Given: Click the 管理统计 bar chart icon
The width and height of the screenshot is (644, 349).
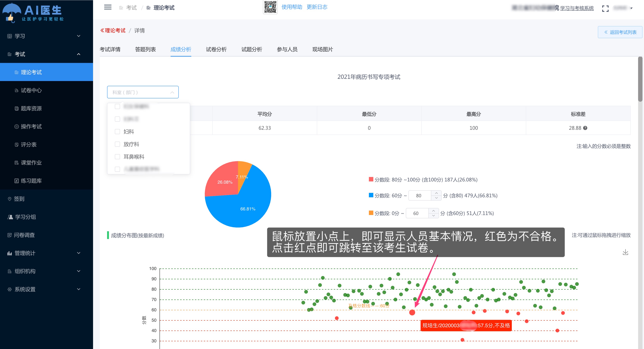Looking at the screenshot, I should 9,253.
